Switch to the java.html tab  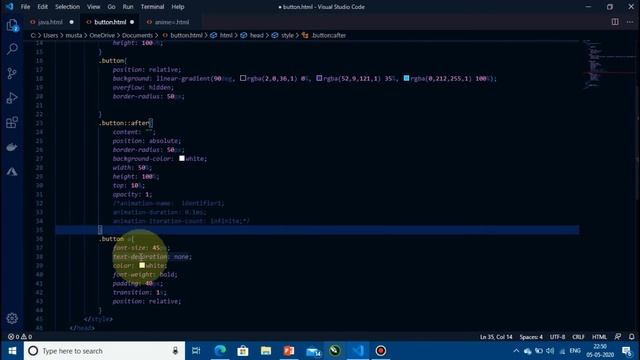click(x=51, y=22)
